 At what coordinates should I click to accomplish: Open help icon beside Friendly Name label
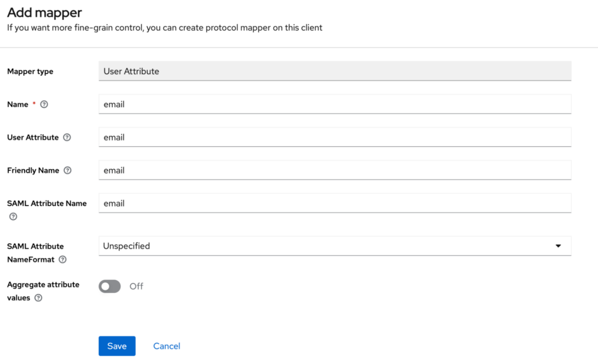tap(68, 170)
